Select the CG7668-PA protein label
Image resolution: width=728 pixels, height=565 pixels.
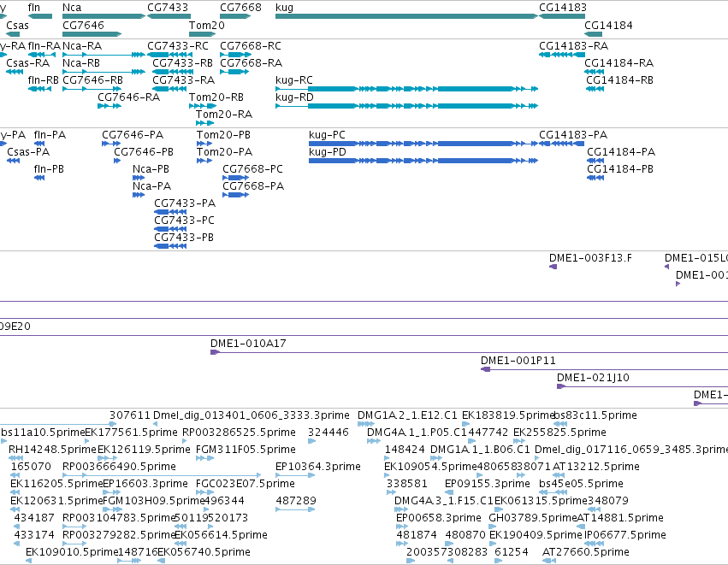tap(253, 186)
